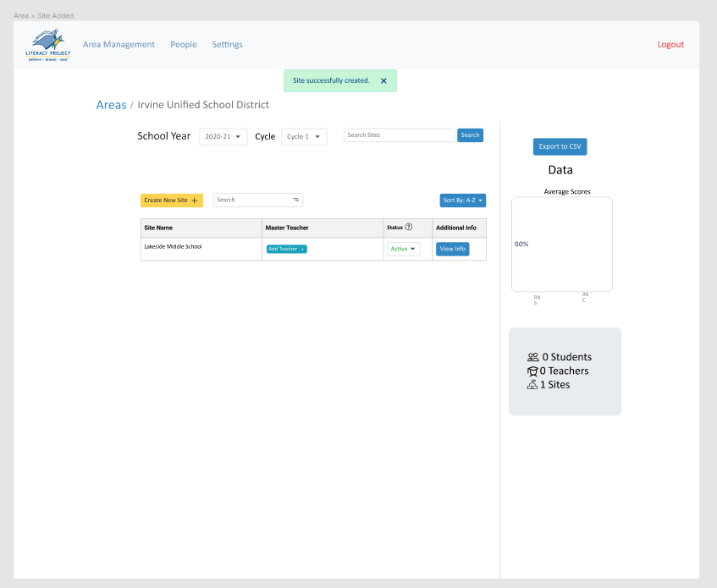Open the School Year 2020-21 dropdown
The image size is (717, 588).
[x=223, y=135]
